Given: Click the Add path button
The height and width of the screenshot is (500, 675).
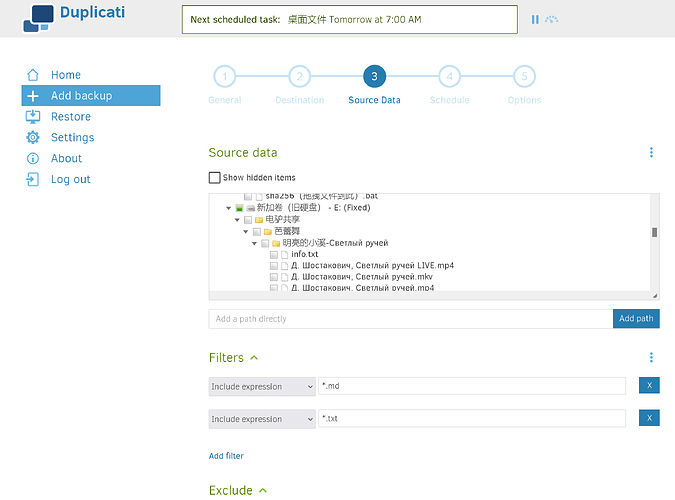Looking at the screenshot, I should click(636, 319).
